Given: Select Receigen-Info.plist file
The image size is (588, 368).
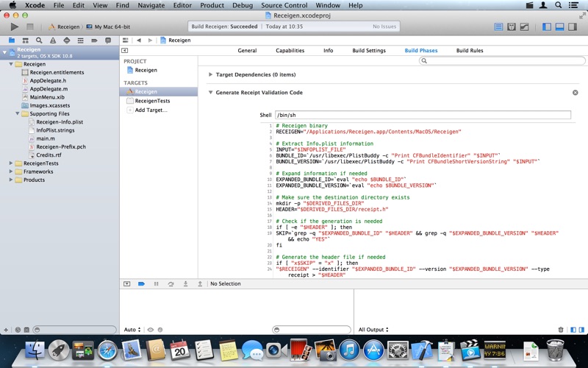Looking at the screenshot, I should pos(60,122).
